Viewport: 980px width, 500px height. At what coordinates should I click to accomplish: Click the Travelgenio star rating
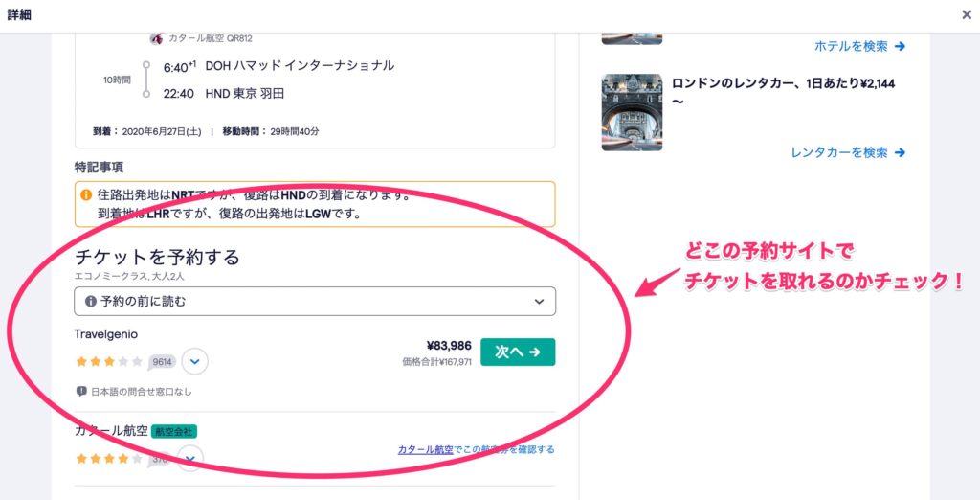(x=109, y=361)
